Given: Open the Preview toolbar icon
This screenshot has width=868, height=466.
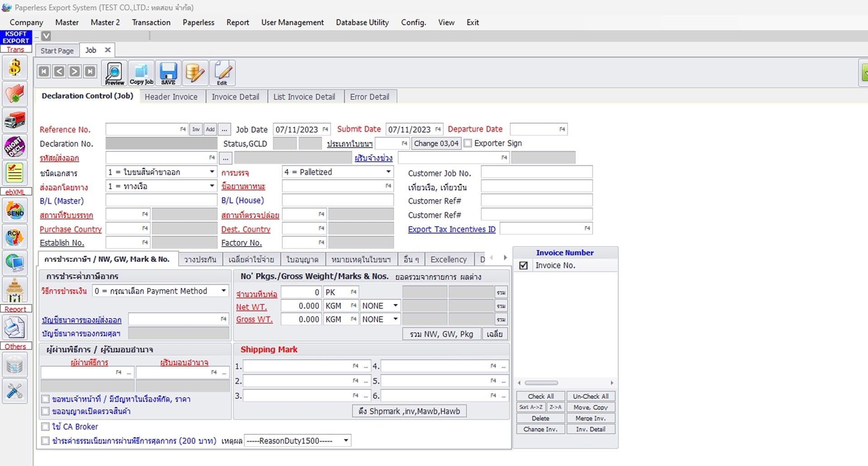Looking at the screenshot, I should pos(114,72).
